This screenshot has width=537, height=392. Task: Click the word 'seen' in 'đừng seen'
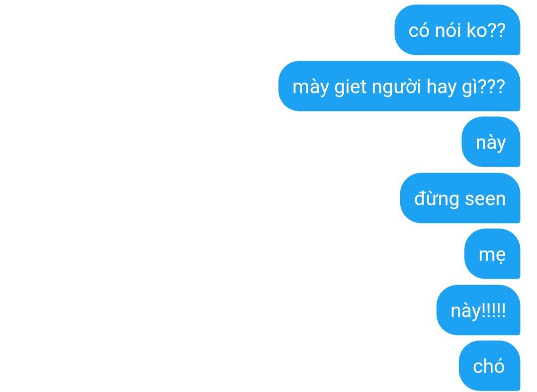click(x=485, y=199)
